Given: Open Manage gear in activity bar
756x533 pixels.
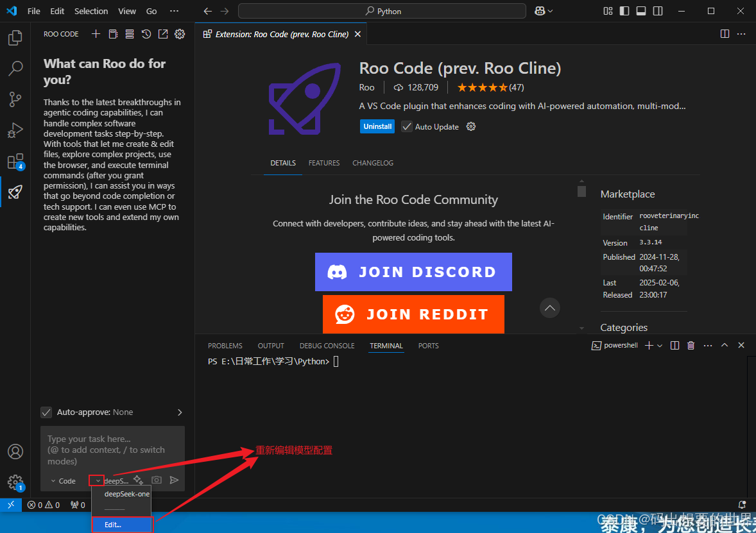Looking at the screenshot, I should [x=15, y=482].
